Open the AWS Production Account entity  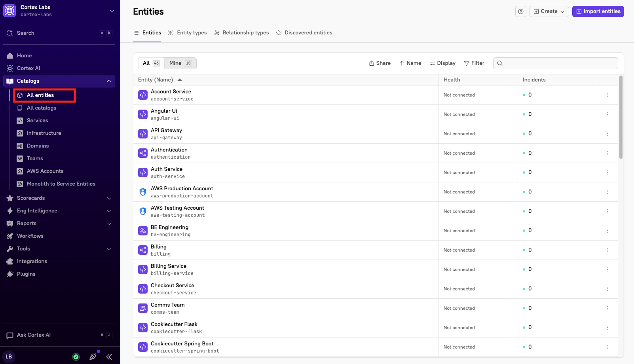point(182,189)
